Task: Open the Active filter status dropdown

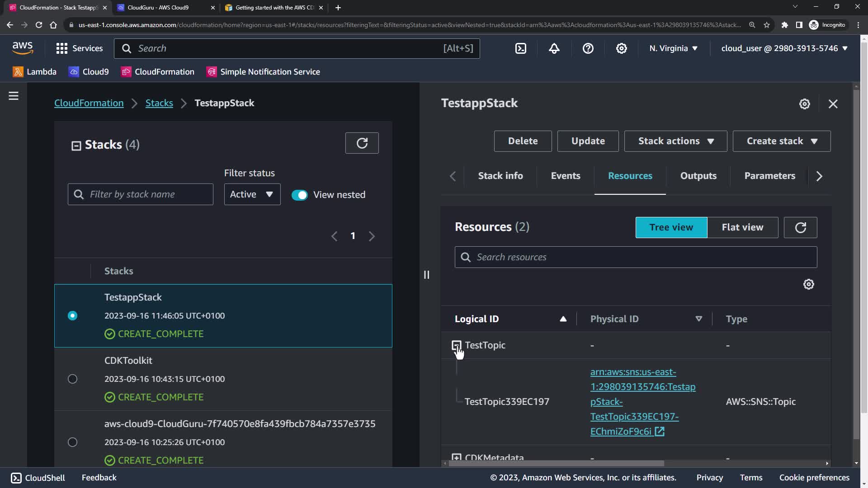Action: [x=252, y=194]
